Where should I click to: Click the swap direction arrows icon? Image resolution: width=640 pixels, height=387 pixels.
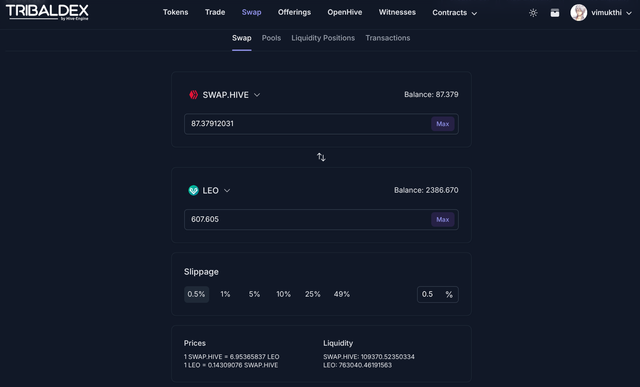tap(321, 157)
